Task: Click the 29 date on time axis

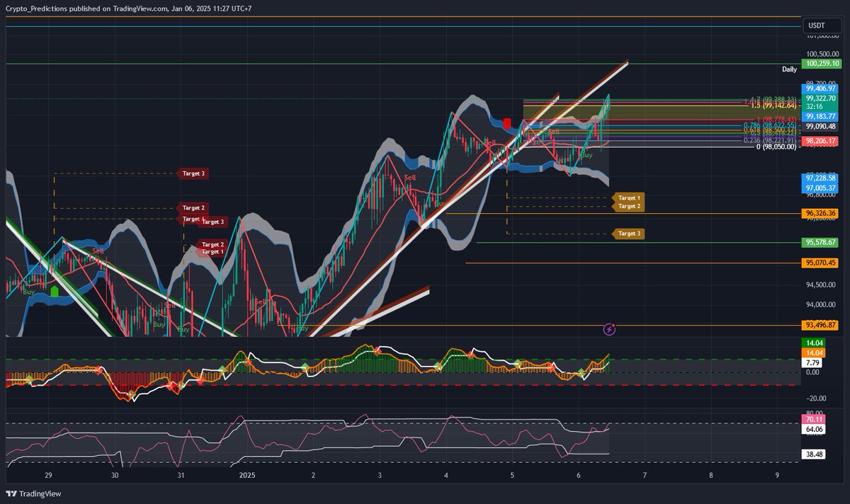Action: click(48, 476)
